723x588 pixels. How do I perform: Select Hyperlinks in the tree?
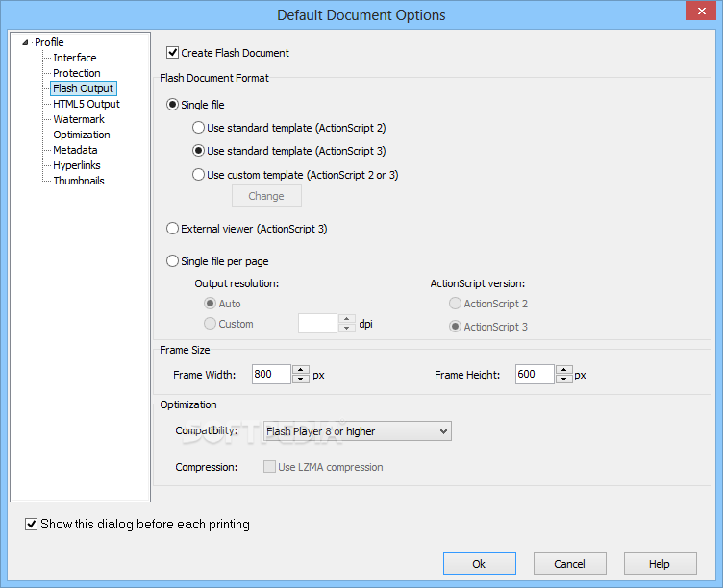(77, 165)
